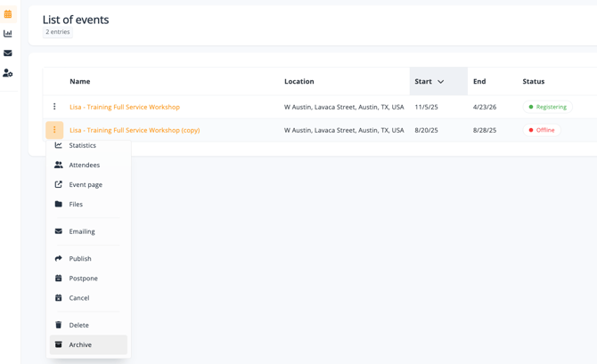Select Postpone in the context menu
This screenshot has height=364, width=597.
tap(83, 279)
